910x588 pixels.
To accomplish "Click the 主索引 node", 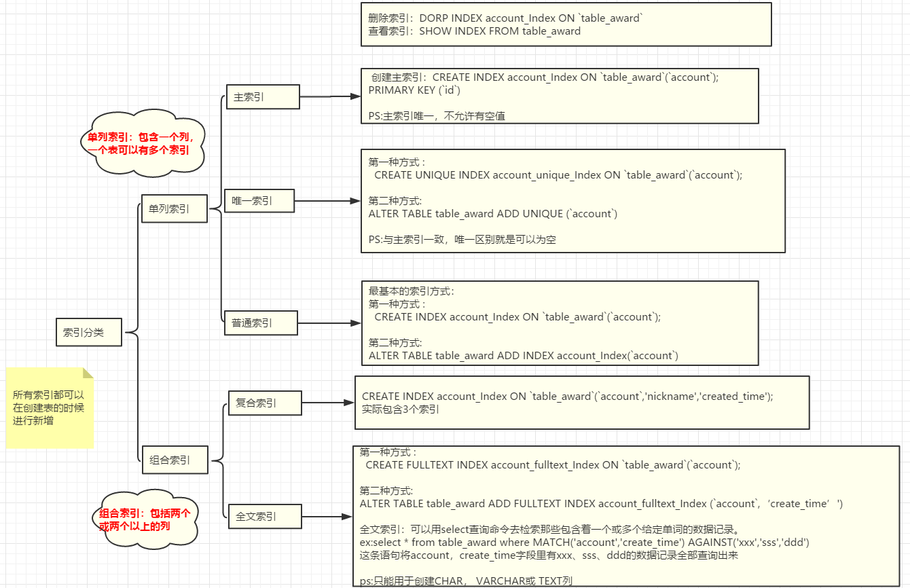I will pyautogui.click(x=262, y=97).
